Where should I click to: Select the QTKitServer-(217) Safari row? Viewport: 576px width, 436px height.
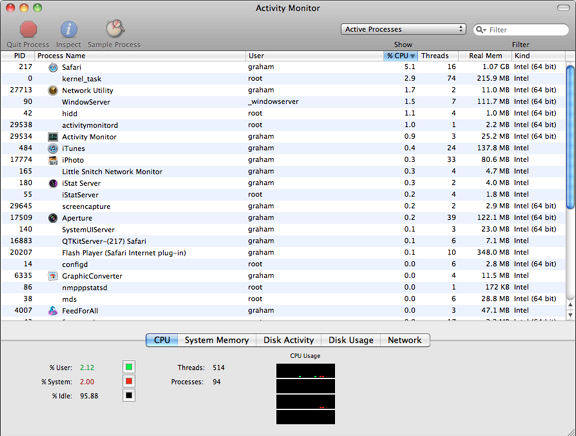pos(283,241)
